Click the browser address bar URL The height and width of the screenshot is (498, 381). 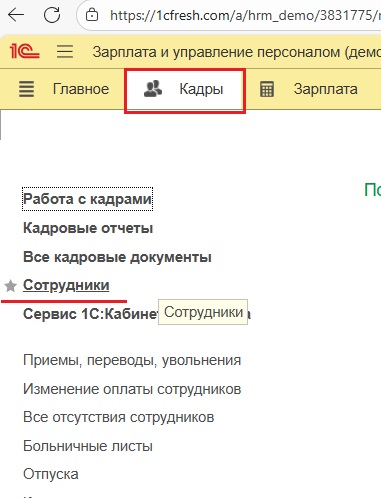(x=245, y=15)
